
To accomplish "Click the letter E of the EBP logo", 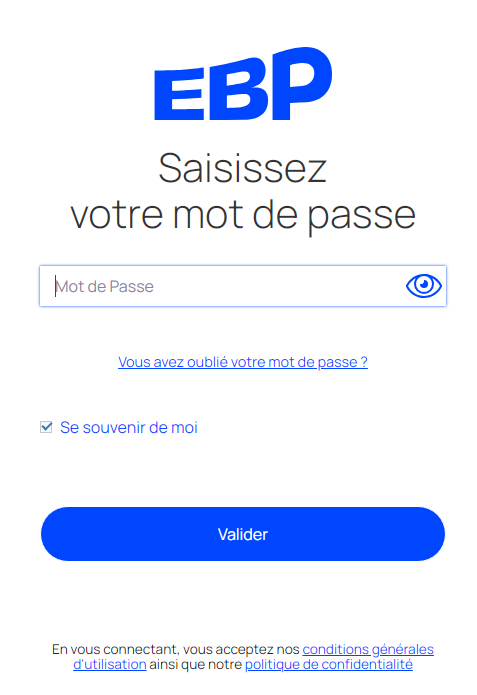I will click(179, 94).
